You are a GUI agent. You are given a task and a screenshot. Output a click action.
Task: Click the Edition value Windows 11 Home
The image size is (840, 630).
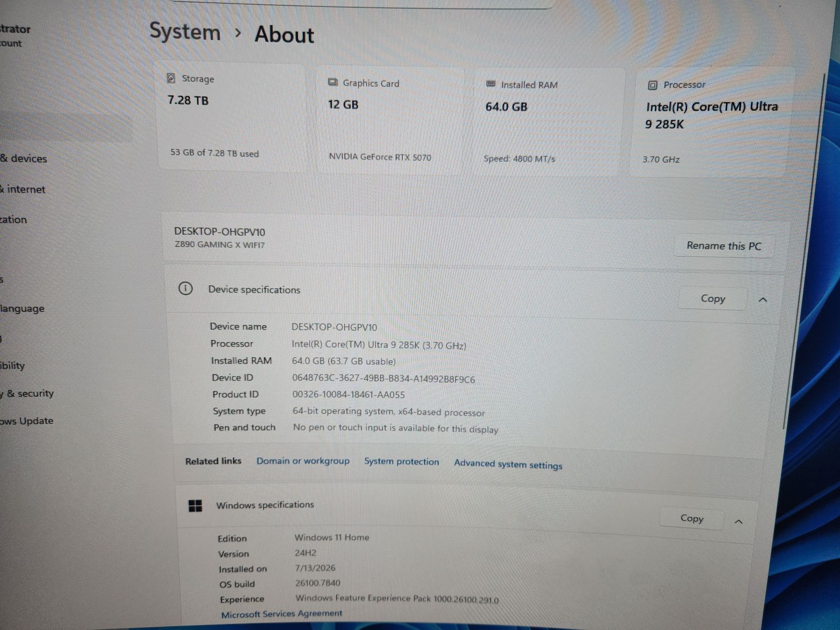coord(332,537)
